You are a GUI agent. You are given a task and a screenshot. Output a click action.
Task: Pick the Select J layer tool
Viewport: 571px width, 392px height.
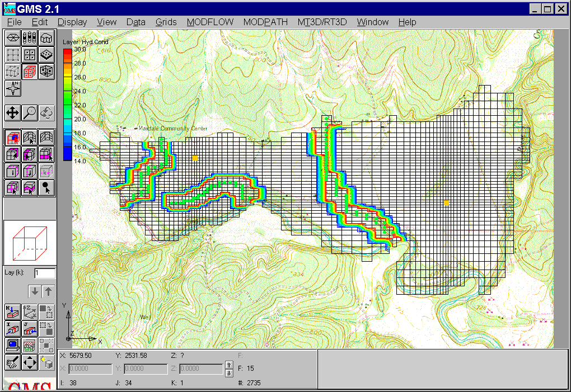30,171
